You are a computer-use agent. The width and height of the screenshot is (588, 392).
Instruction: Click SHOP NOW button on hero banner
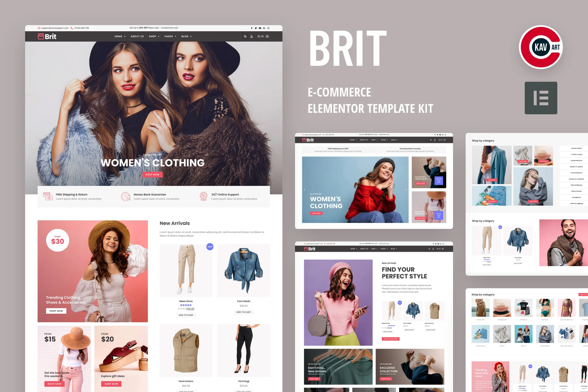[x=153, y=174]
